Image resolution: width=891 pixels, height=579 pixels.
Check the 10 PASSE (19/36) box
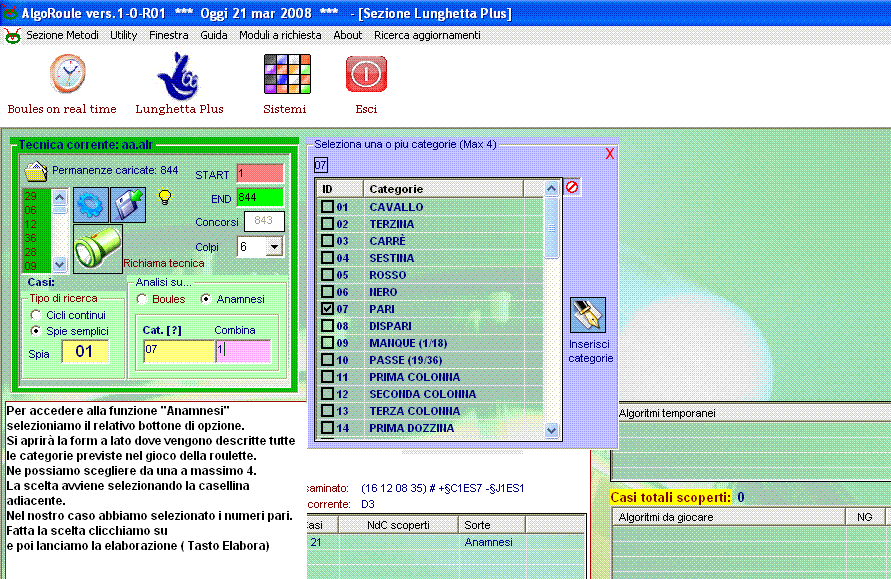pos(327,360)
